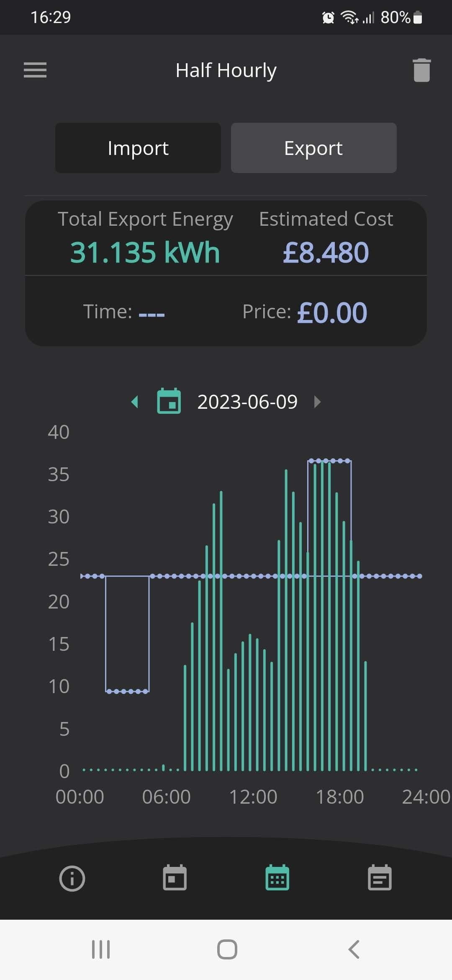Tap the Estimated Cost £8.480 value
This screenshot has height=980, width=452.
326,253
